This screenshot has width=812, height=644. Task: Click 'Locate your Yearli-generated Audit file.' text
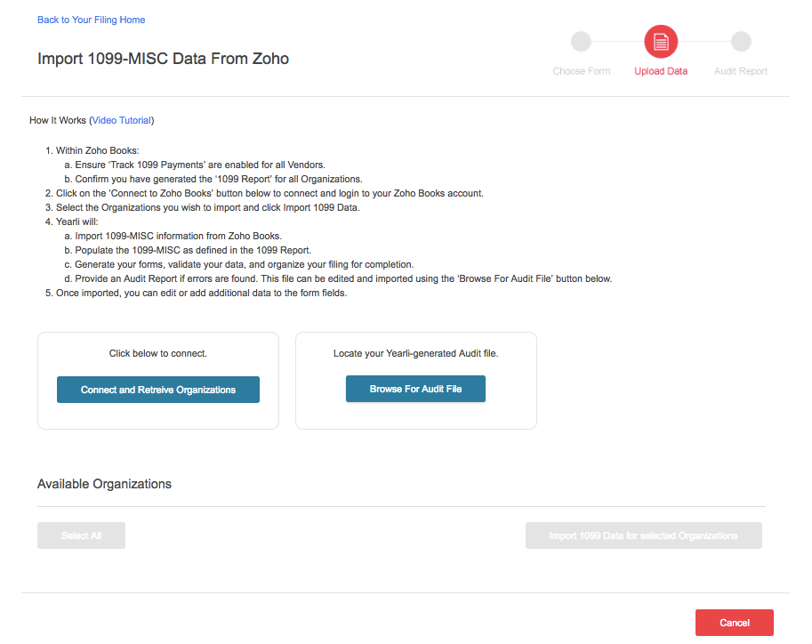pyautogui.click(x=415, y=353)
